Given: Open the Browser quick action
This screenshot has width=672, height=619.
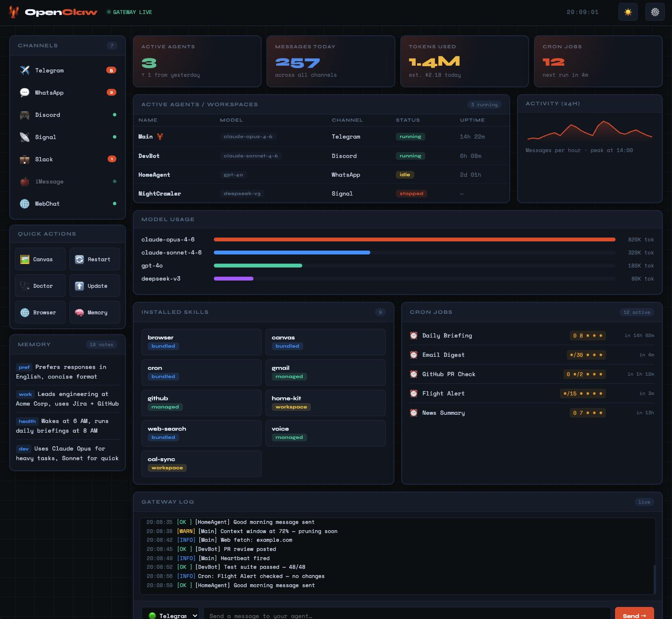Looking at the screenshot, I should click(40, 312).
